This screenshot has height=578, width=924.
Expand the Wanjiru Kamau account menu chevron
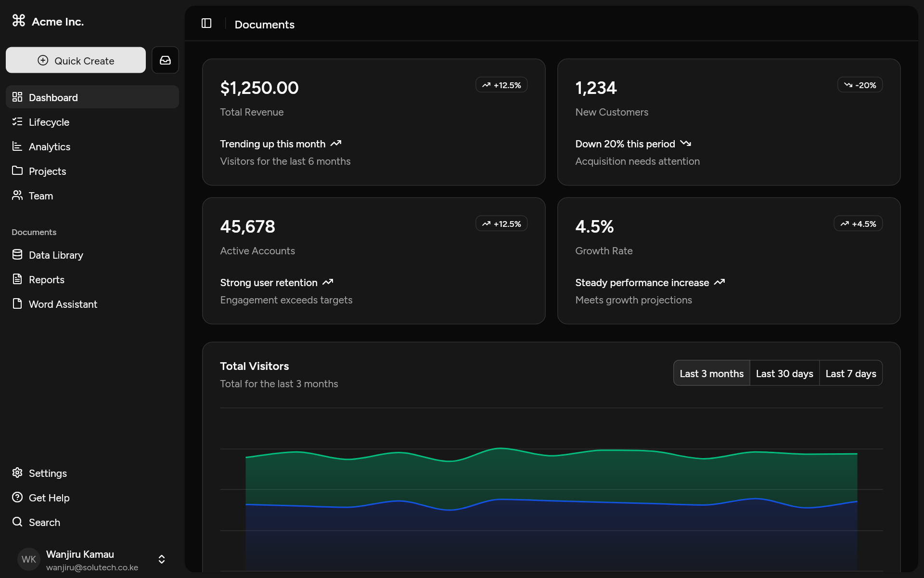tap(162, 559)
